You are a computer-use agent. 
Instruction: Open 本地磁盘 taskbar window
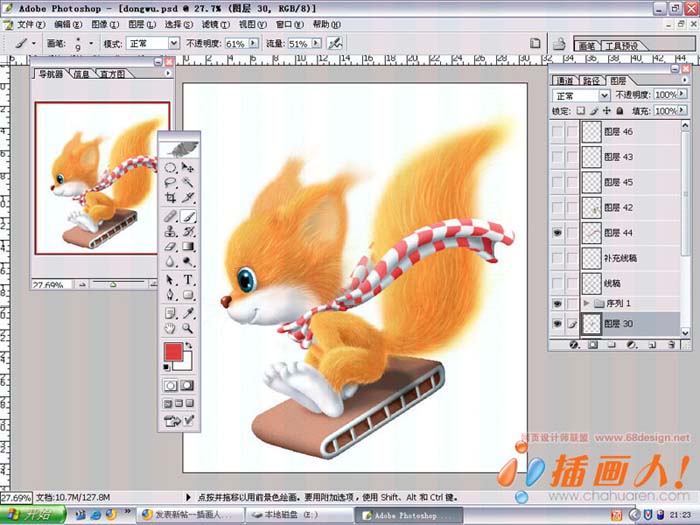pos(300,515)
